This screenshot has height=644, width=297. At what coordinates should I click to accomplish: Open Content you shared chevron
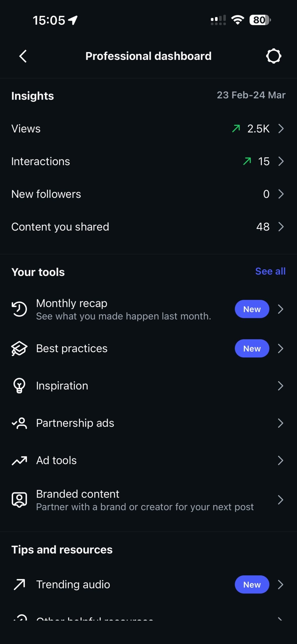(281, 227)
